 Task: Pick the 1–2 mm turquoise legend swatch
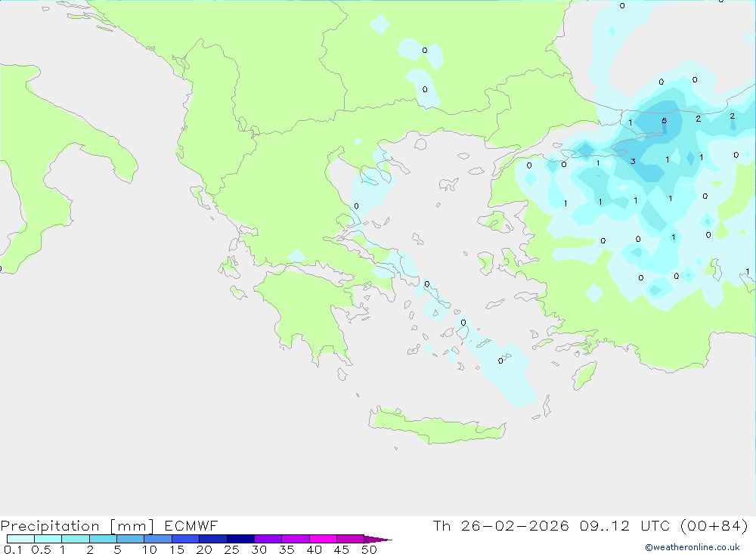pyautogui.click(x=76, y=539)
